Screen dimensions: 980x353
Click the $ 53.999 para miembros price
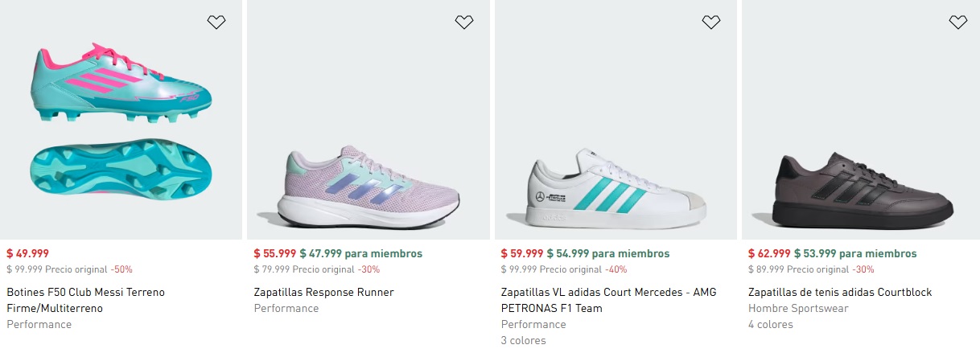(x=854, y=253)
